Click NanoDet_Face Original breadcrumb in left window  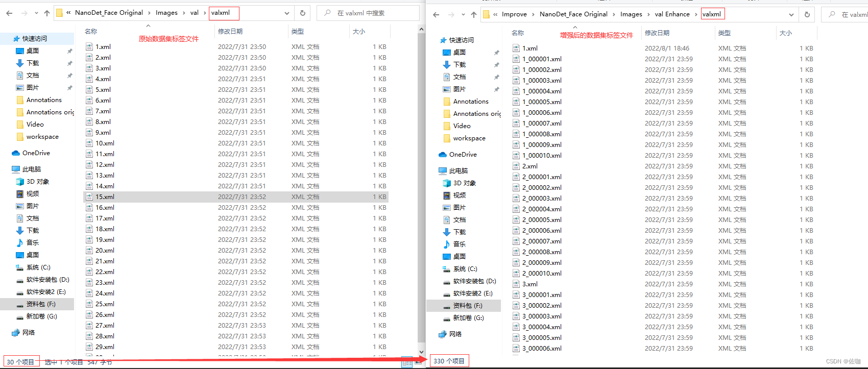tap(109, 13)
